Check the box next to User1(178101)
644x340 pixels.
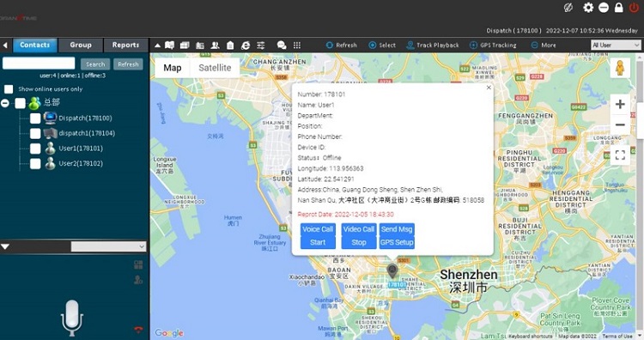pos(35,149)
